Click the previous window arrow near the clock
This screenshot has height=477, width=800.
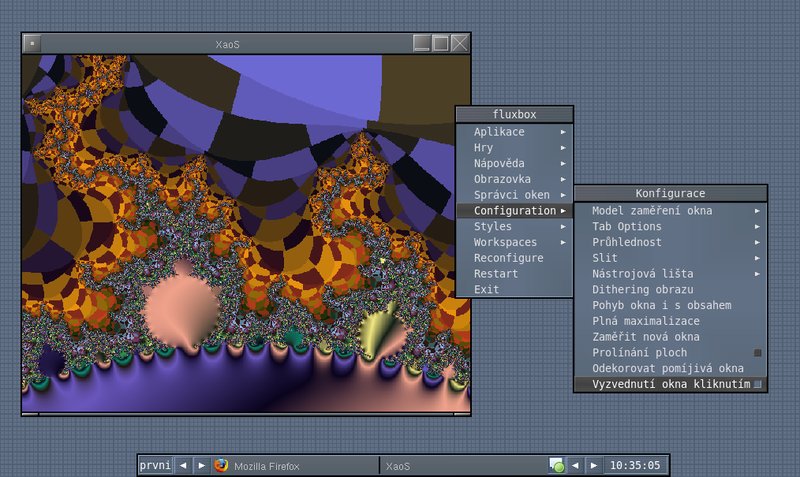(576, 466)
